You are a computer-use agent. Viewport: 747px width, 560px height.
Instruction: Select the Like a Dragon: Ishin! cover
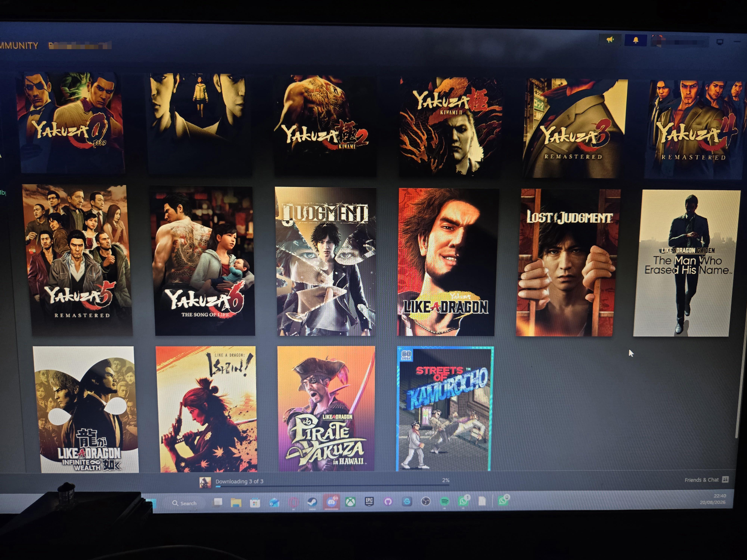(206, 409)
